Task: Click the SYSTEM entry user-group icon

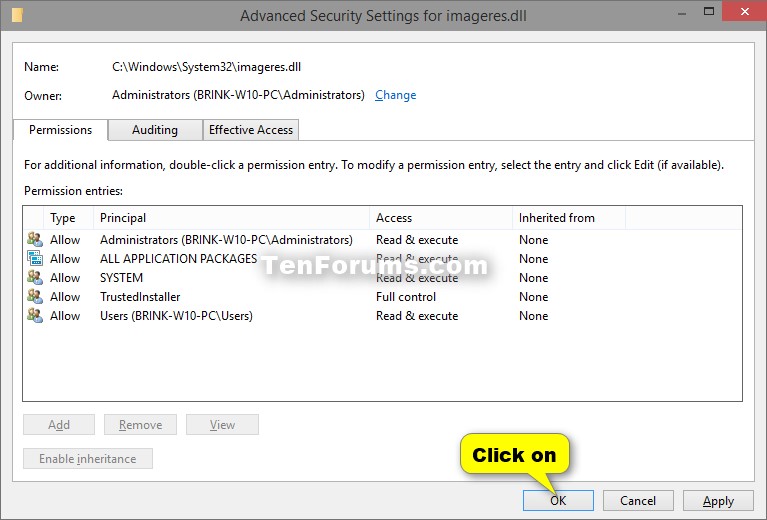Action: 35,277
